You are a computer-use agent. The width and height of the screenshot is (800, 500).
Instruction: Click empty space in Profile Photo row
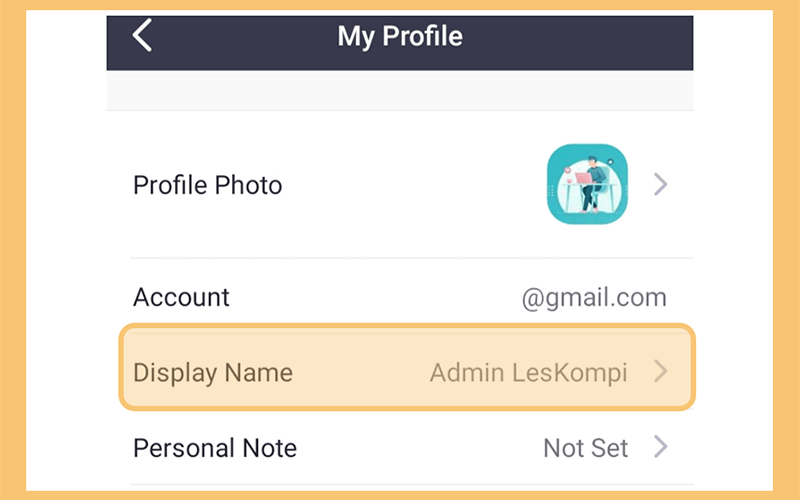[413, 185]
